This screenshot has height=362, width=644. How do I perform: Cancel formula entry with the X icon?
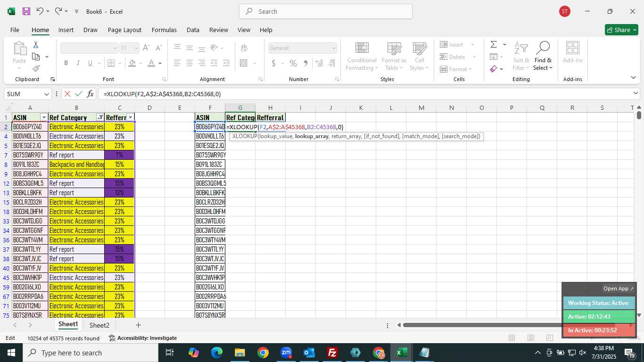(x=67, y=94)
